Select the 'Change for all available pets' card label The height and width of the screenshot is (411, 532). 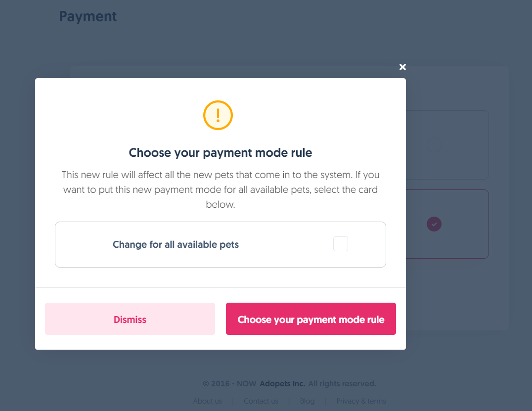[176, 244]
